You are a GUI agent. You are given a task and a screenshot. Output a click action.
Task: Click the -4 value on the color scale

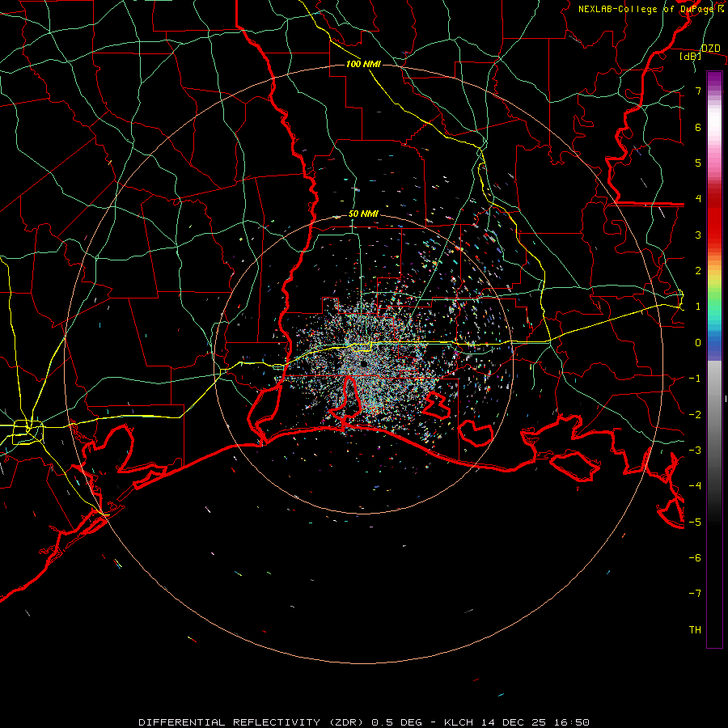(x=695, y=485)
